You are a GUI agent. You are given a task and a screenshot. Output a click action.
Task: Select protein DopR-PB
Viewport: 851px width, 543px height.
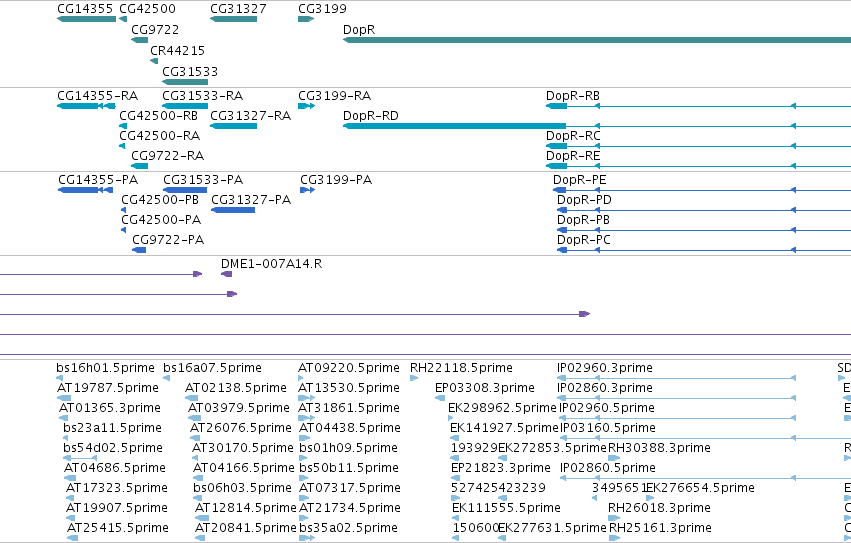(x=704, y=230)
